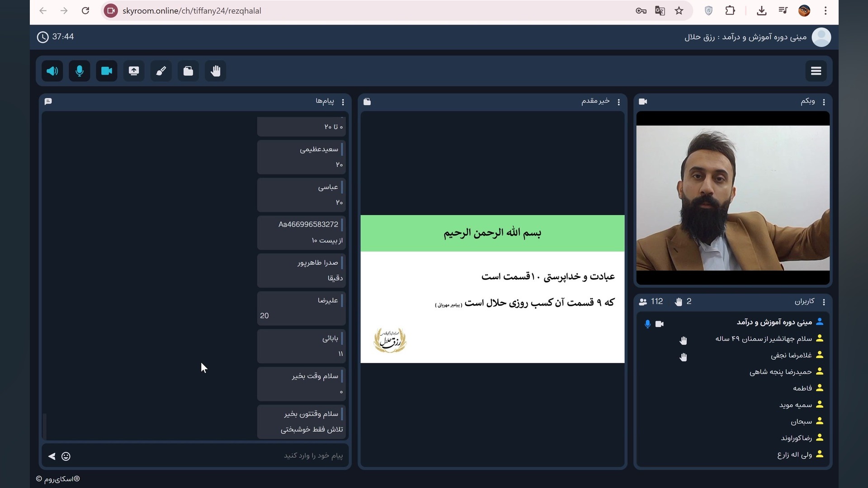The image size is (868, 488).
Task: Open the Chrome profile avatar
Action: (x=804, y=10)
